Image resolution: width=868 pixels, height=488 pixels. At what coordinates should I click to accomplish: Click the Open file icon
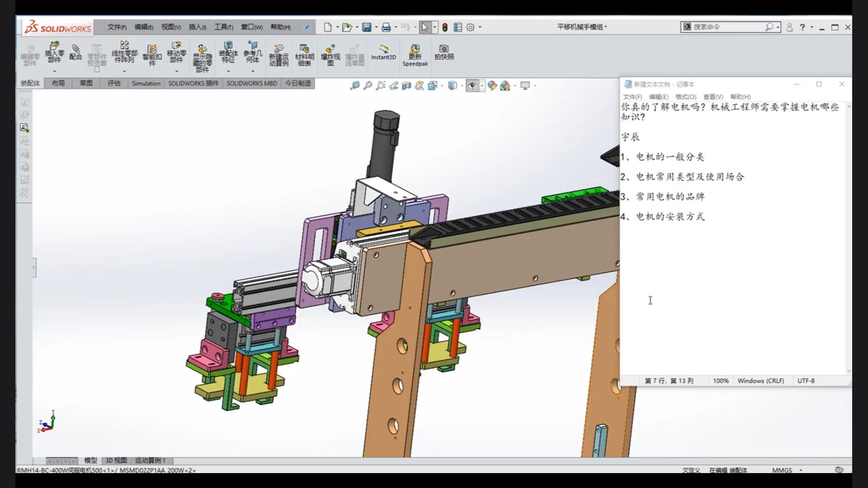347,27
